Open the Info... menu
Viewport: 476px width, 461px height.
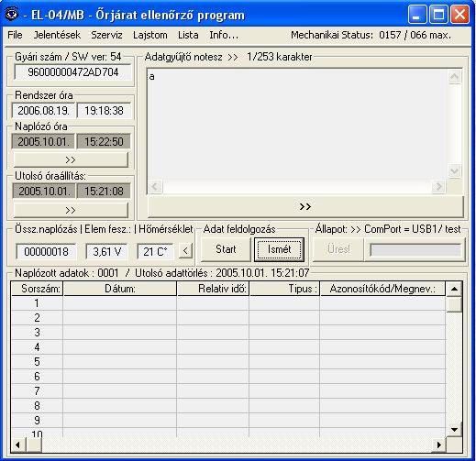pos(224,35)
